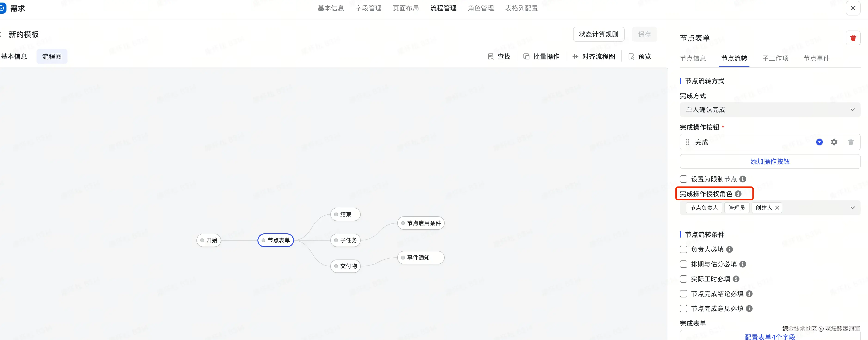The width and height of the screenshot is (868, 340).
Task: Click the drag handle beside 完成
Action: tap(687, 142)
